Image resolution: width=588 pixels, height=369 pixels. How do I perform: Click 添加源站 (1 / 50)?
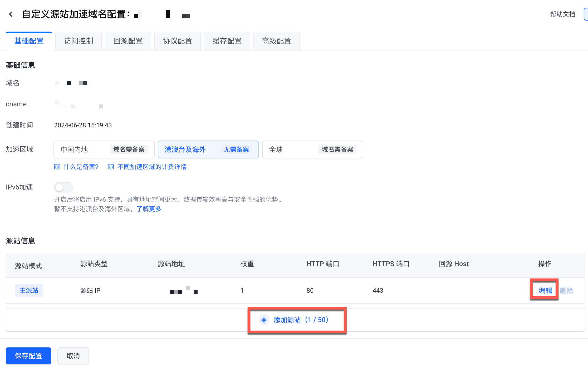tap(296, 320)
